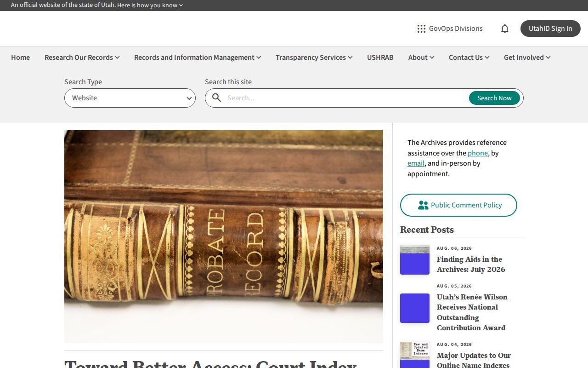The height and width of the screenshot is (368, 588).
Task: Follow the email link in sidebar
Action: 416,163
